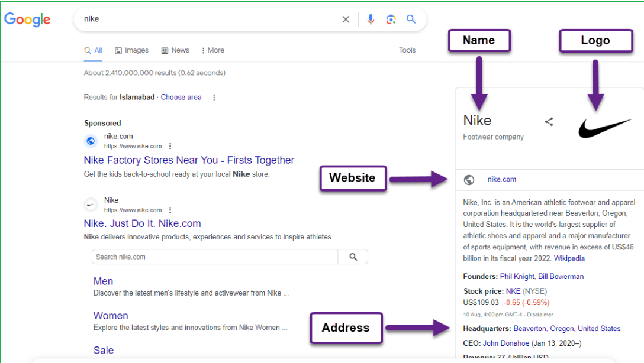Click the nike.com sponsored result favicon

click(91, 141)
